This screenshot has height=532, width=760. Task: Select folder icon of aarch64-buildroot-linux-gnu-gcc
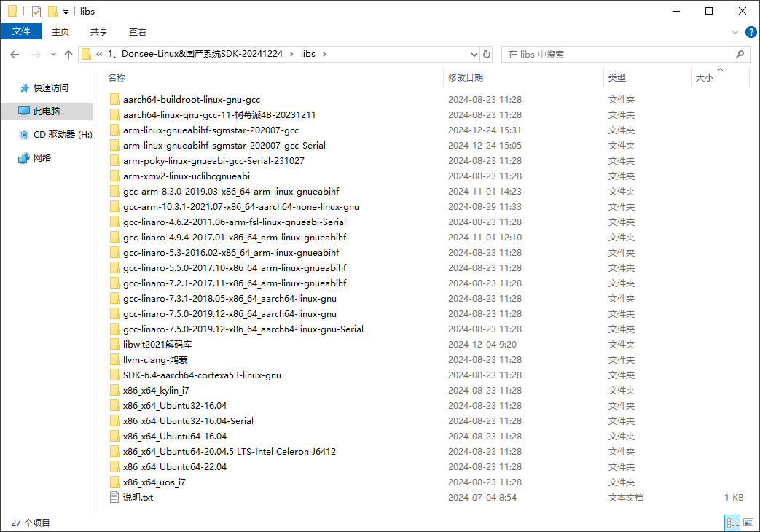114,99
